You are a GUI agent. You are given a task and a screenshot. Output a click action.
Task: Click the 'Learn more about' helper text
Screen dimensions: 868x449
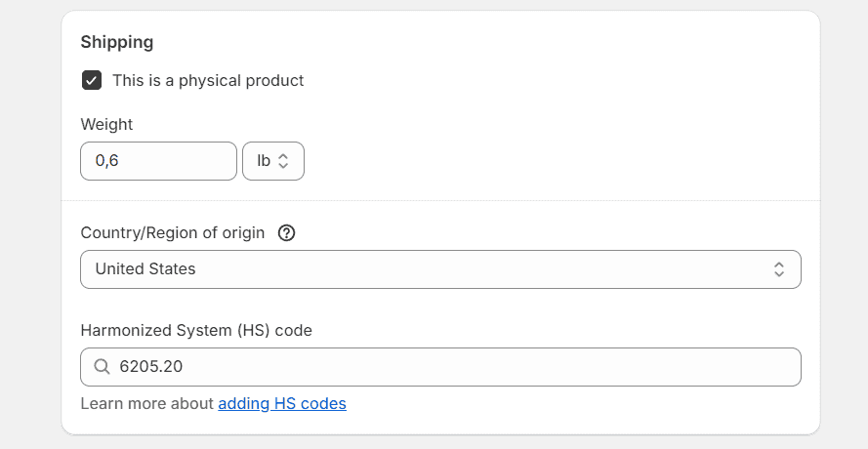coord(147,403)
